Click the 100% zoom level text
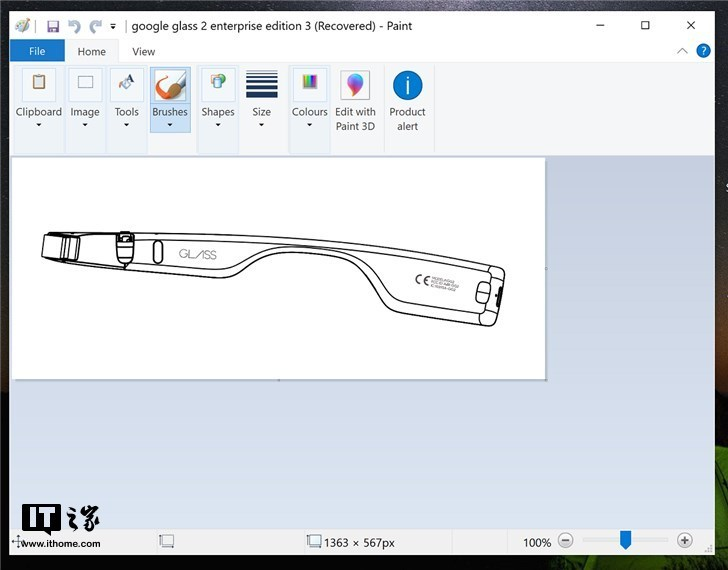The image size is (728, 570). pyautogui.click(x=537, y=543)
